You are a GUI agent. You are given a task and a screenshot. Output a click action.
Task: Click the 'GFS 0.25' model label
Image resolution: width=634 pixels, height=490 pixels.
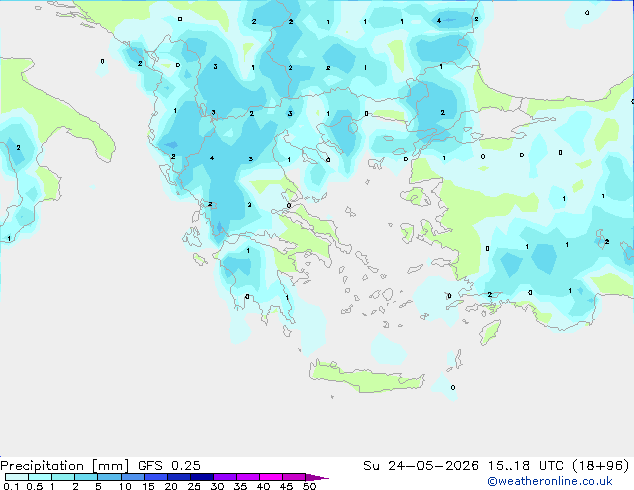coord(169,465)
